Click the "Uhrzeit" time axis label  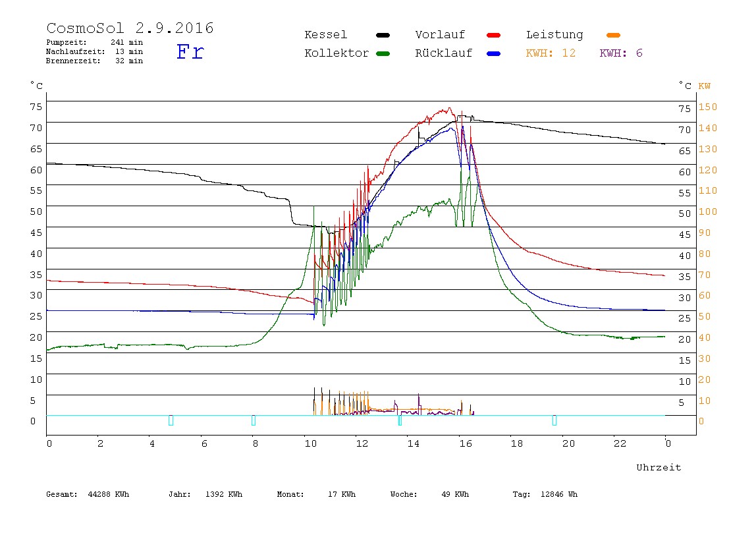(659, 467)
